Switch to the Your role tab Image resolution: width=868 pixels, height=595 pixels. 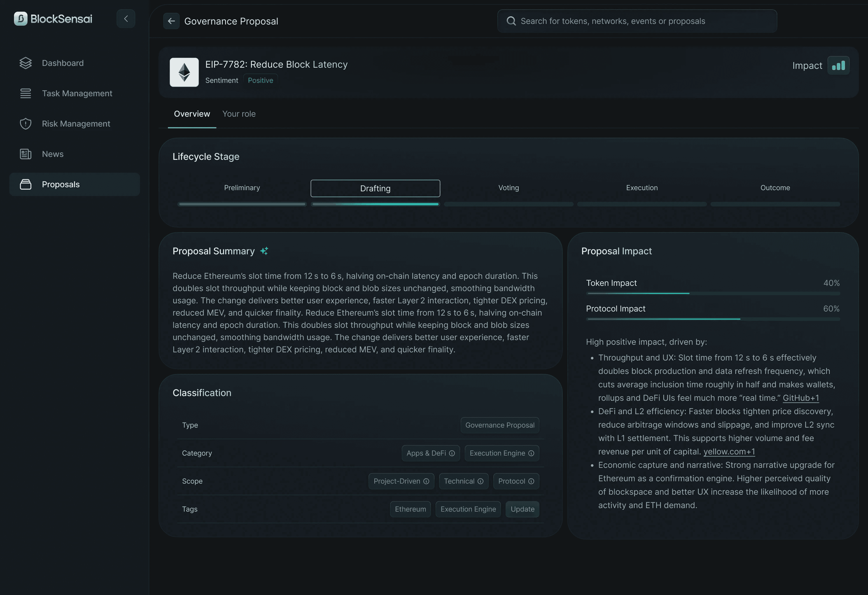click(239, 114)
